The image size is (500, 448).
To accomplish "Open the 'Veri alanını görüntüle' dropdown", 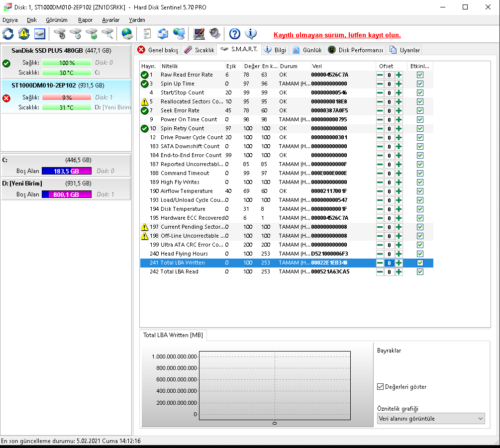I will click(431, 418).
